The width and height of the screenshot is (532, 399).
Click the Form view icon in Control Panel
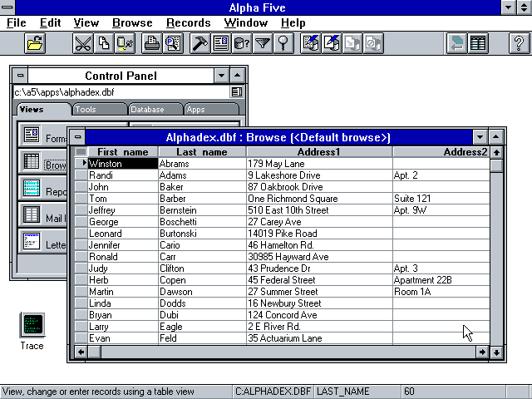(x=32, y=135)
